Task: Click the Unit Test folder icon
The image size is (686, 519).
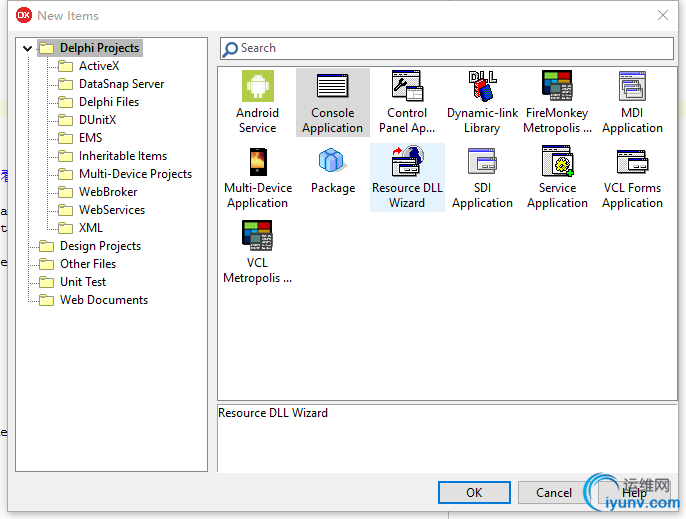Action: [46, 282]
